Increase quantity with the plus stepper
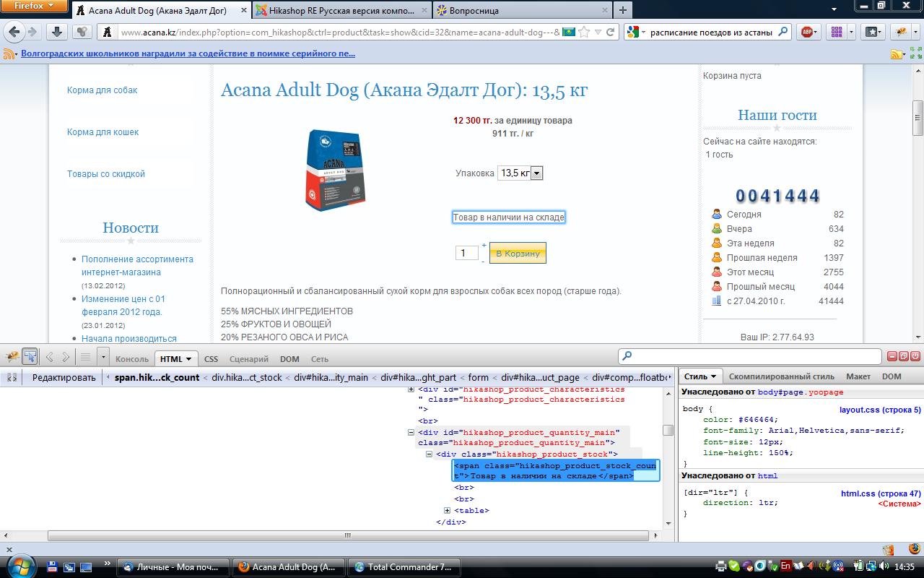The image size is (924, 578). pyautogui.click(x=484, y=246)
